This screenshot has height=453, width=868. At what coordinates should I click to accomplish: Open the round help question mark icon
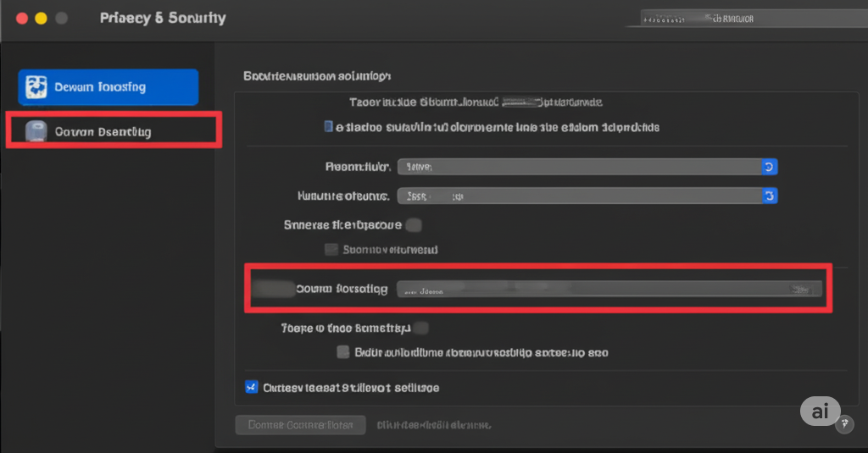click(x=844, y=424)
